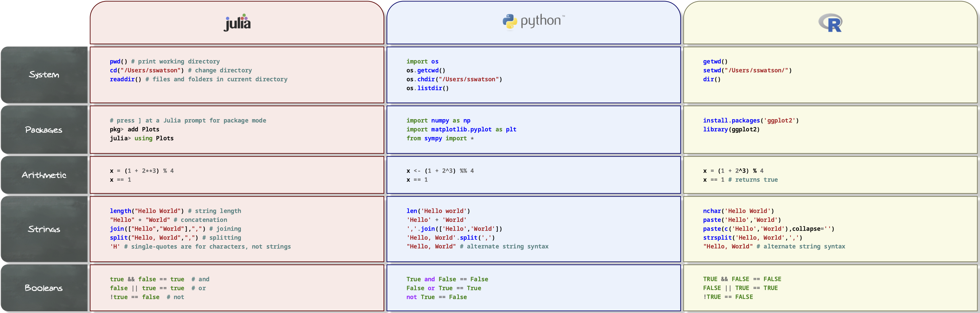Click "'Hello' + 'World'" Python line
Screen dimensions: 980x313
(x=436, y=220)
